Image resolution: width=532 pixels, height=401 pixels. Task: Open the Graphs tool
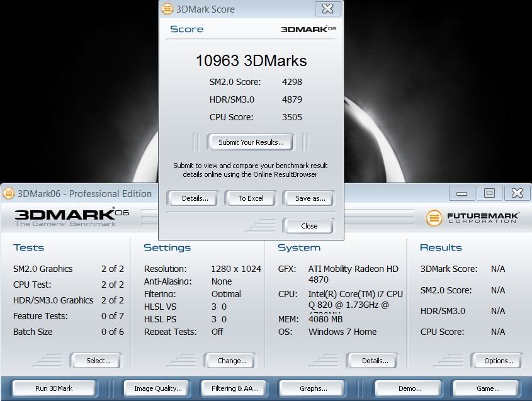coord(313,388)
